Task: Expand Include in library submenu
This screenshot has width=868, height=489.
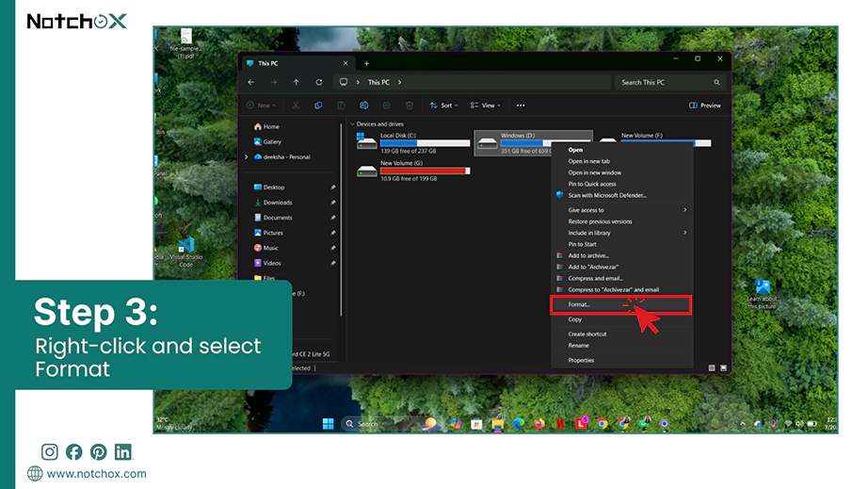Action: point(621,233)
